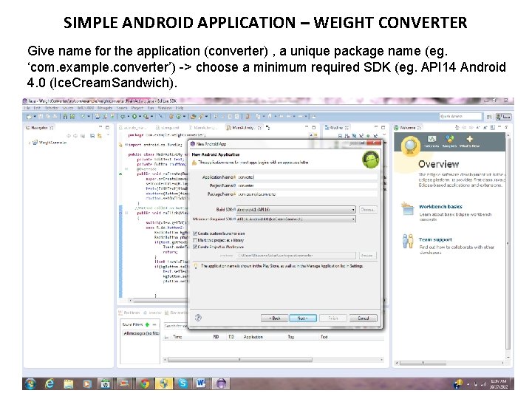Click the Overview globe icon in Welcome
The height and width of the screenshot is (399, 532).
click(x=411, y=146)
